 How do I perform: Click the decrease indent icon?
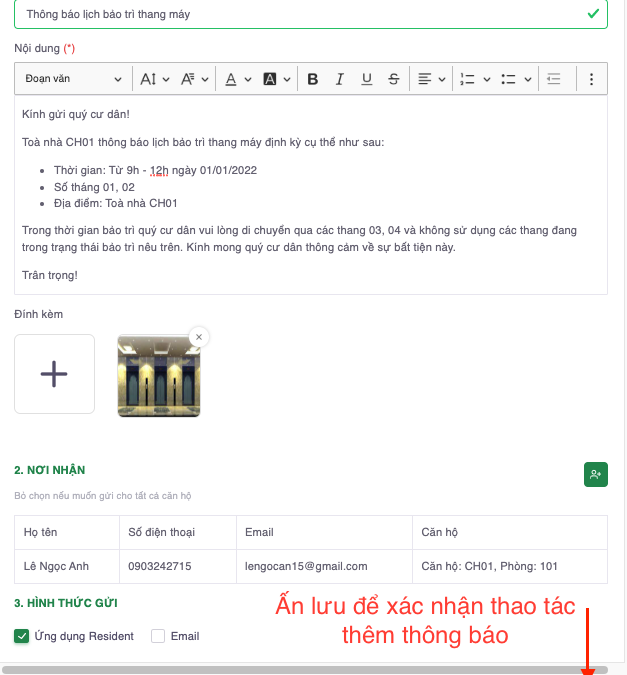[x=554, y=79]
